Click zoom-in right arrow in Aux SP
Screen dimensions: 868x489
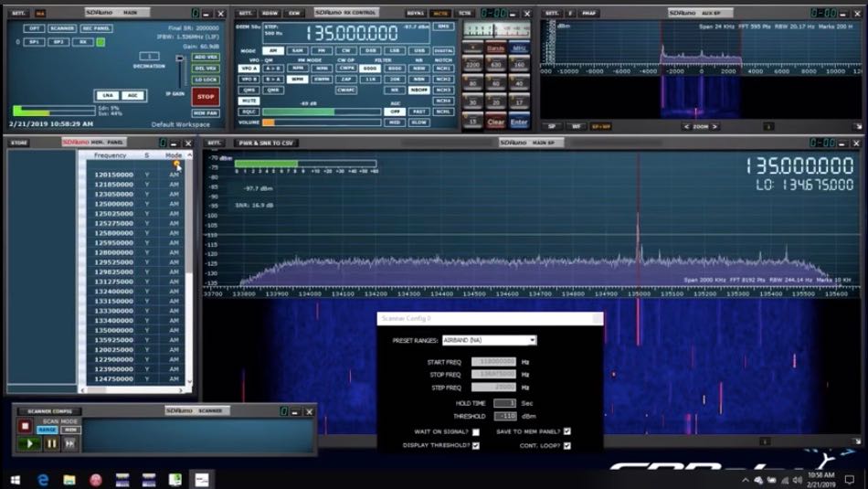click(715, 127)
